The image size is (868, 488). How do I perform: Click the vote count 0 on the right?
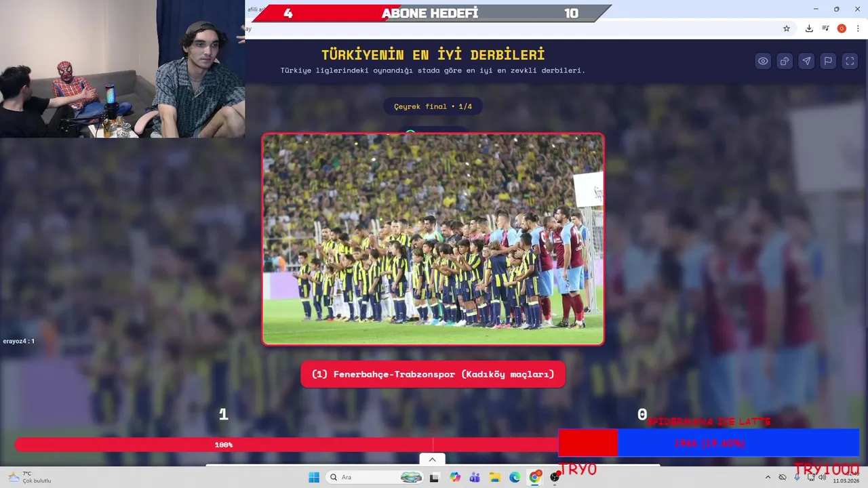(642, 414)
